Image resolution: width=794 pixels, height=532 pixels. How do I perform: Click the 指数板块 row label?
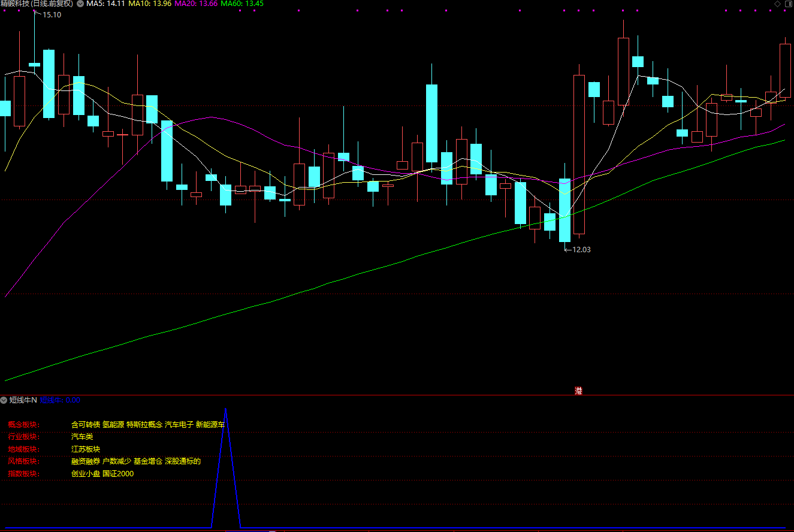point(23,474)
